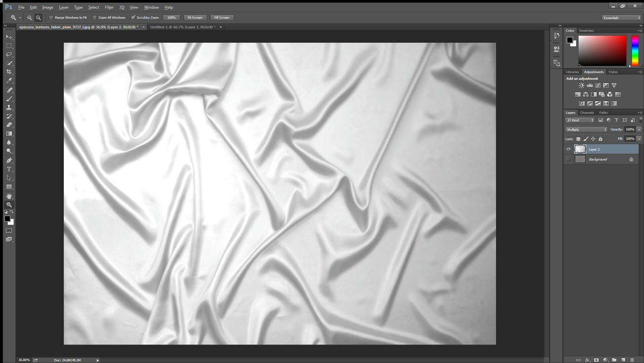Toggle lock all padlock
Image resolution: width=644 pixels, height=363 pixels.
[x=600, y=139]
